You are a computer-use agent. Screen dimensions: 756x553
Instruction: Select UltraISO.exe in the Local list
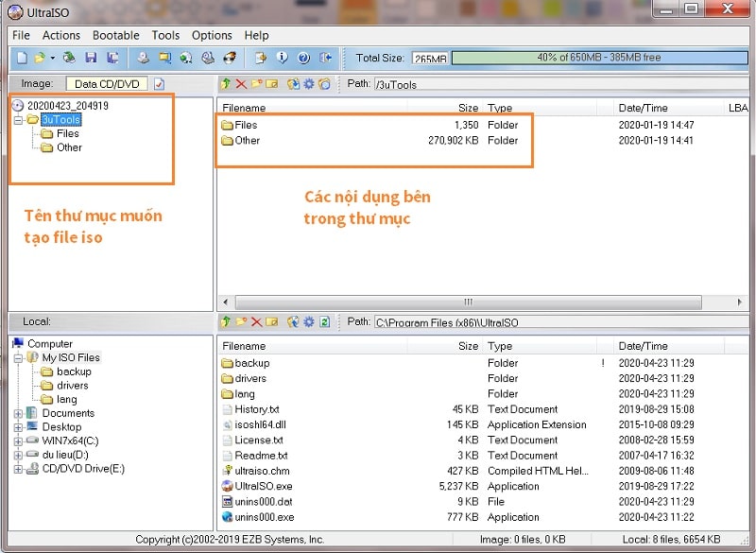[x=264, y=486]
